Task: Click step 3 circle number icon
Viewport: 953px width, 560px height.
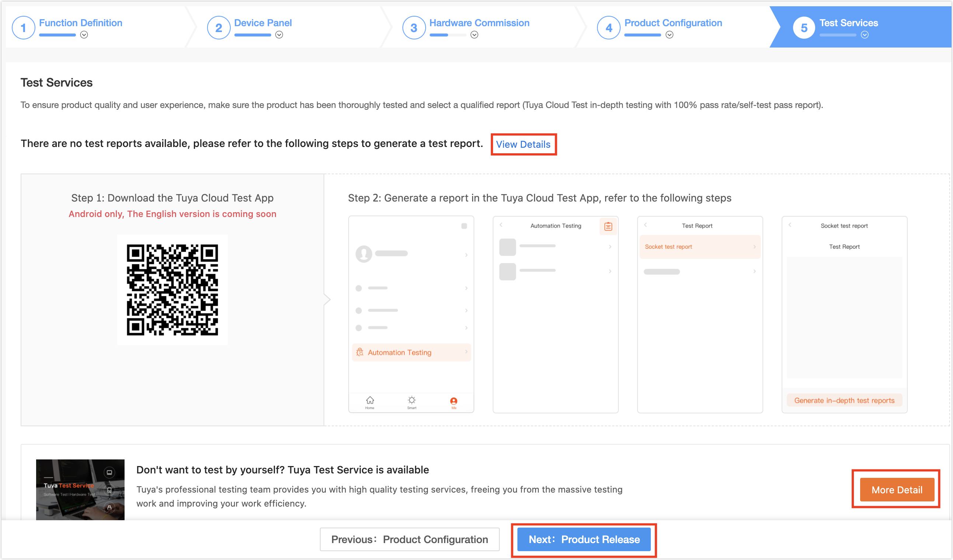Action: [x=414, y=28]
